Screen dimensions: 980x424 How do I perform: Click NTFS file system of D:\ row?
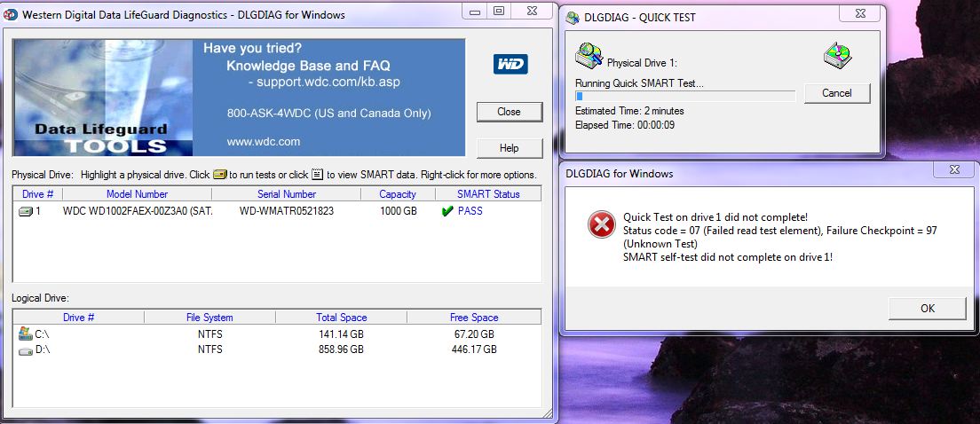pos(210,349)
